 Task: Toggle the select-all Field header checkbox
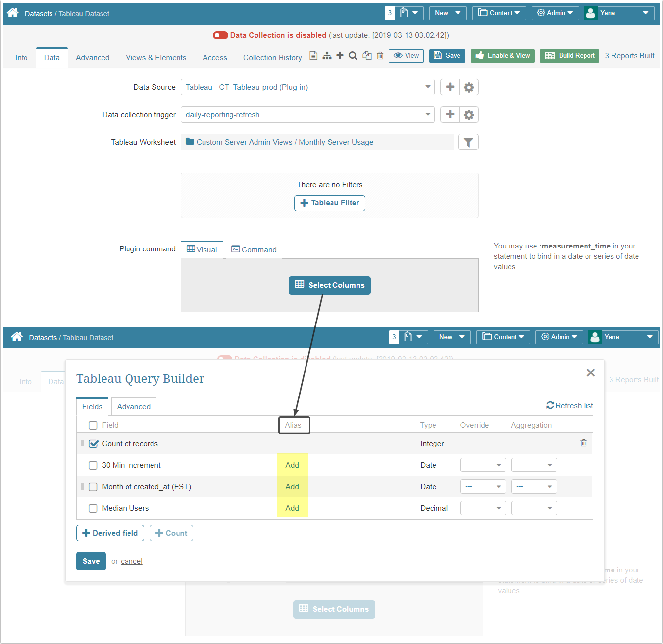coord(93,425)
